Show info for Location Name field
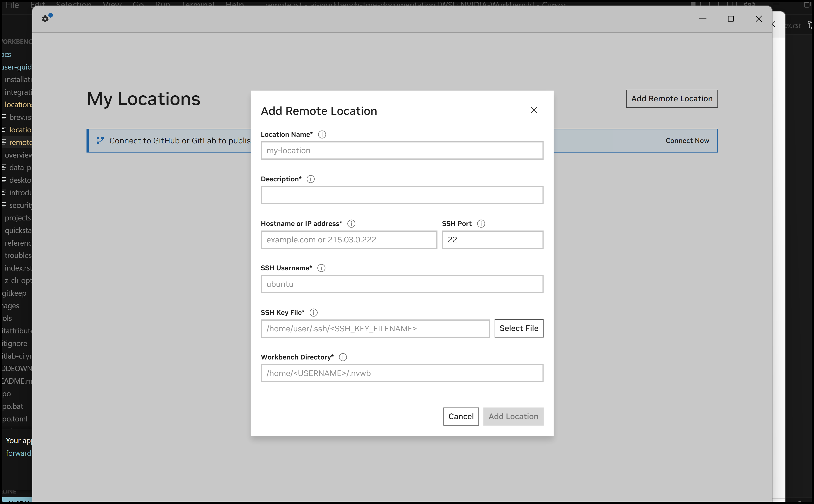Screen dimensions: 814x504 click(322, 134)
